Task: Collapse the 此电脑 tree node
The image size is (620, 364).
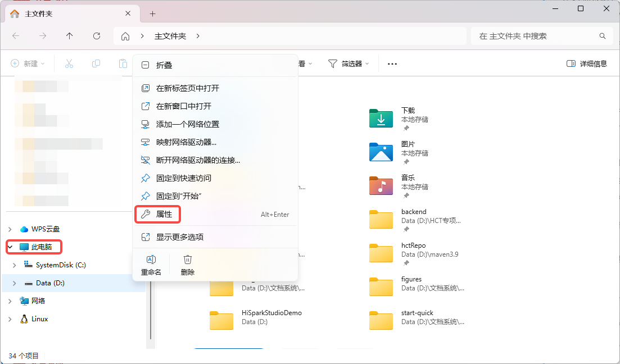Action: [x=10, y=247]
